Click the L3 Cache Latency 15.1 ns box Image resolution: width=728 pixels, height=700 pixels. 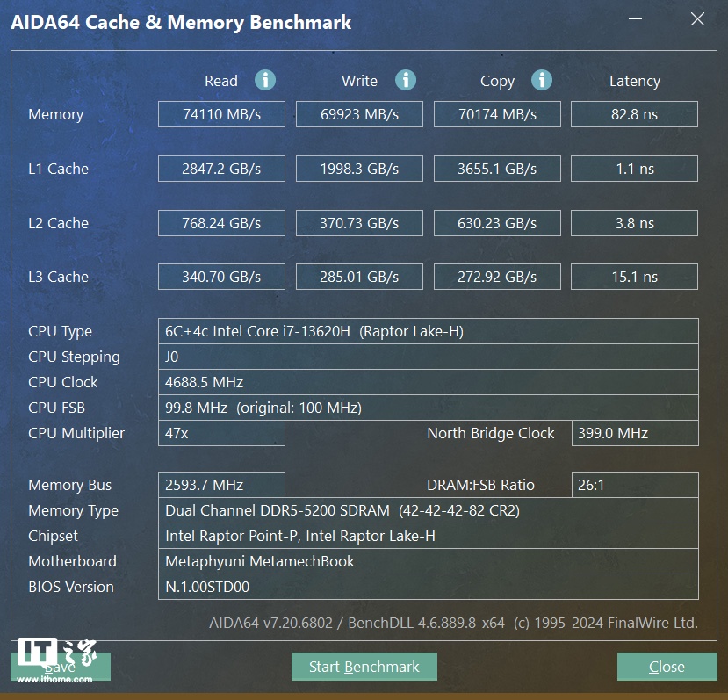pos(634,277)
